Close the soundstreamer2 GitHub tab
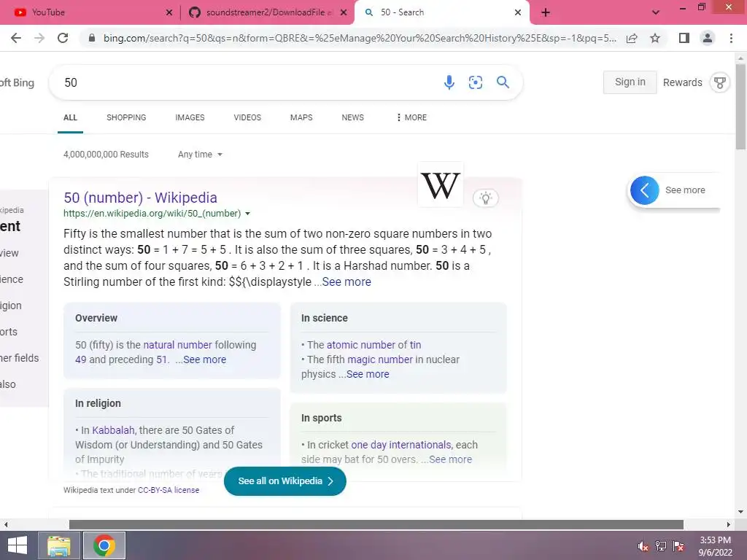Viewport: 747px width, 560px height. tap(343, 12)
